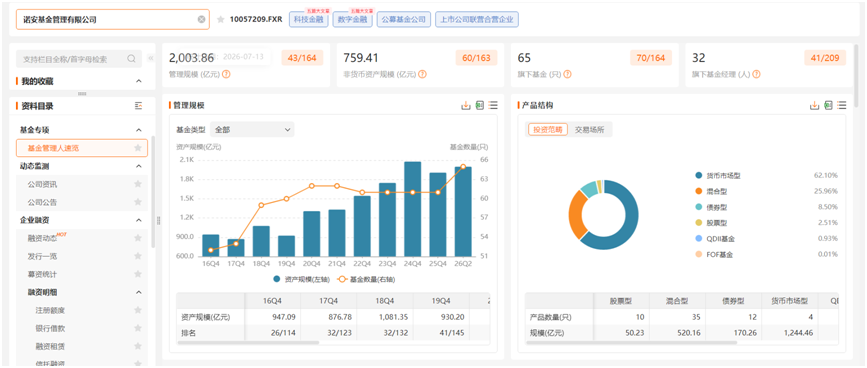Download the 产品结构 chart
The image size is (867, 368).
814,105
